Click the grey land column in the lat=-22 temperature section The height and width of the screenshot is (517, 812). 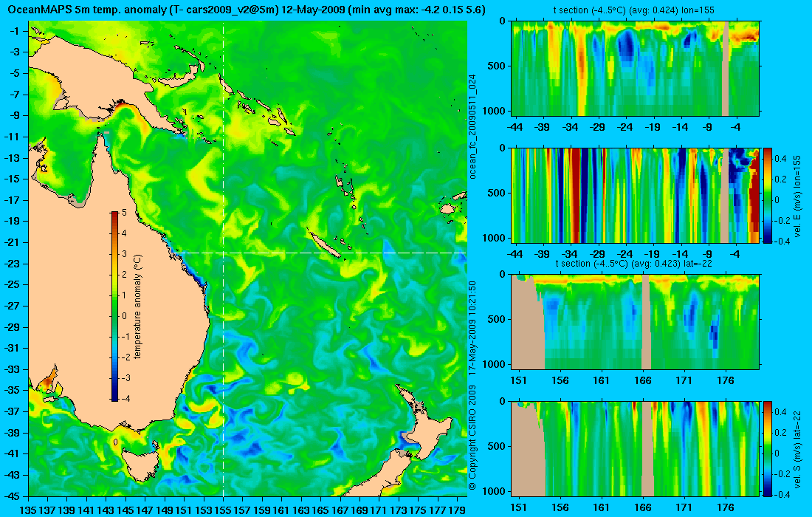point(646,322)
